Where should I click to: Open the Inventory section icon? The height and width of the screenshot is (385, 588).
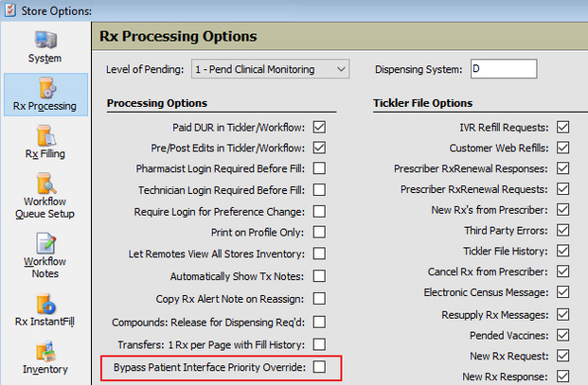coord(45,351)
